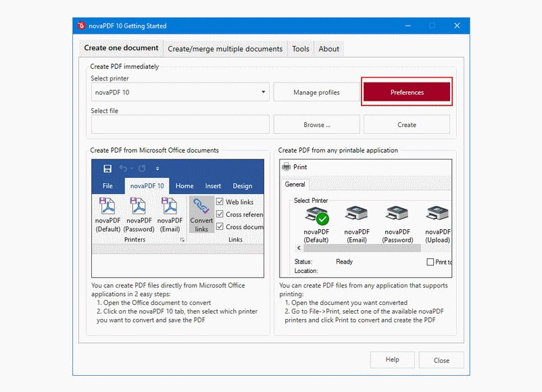The width and height of the screenshot is (542, 392).
Task: Click the redo icon in Office preview
Action: click(142, 168)
